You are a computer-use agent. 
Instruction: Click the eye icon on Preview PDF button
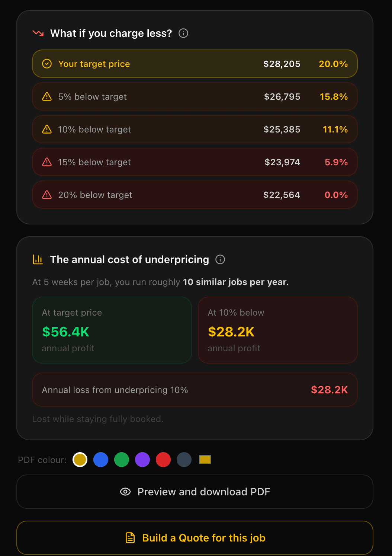click(x=125, y=492)
